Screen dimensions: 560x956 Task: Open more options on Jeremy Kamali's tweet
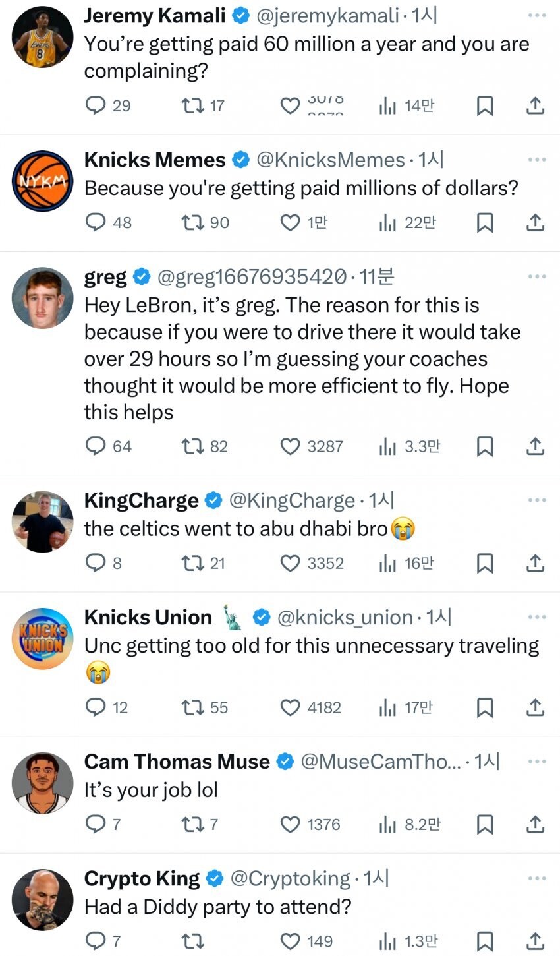(x=537, y=15)
